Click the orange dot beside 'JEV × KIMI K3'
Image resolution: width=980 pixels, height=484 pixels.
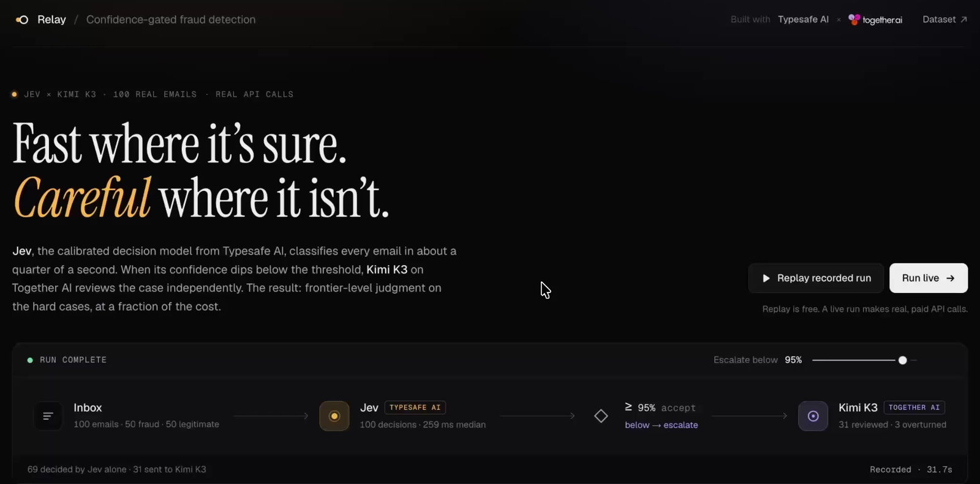click(x=14, y=94)
